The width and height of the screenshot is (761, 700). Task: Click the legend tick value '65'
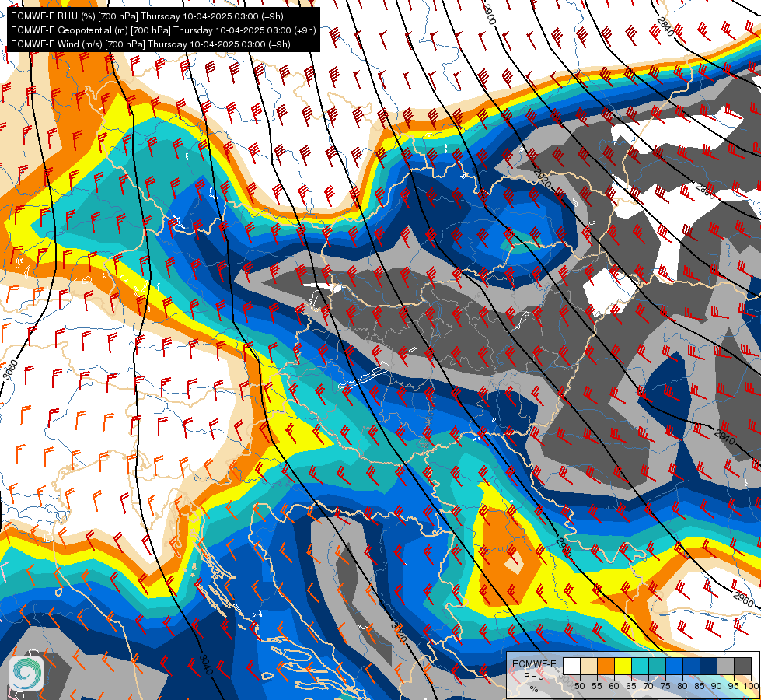point(631,686)
